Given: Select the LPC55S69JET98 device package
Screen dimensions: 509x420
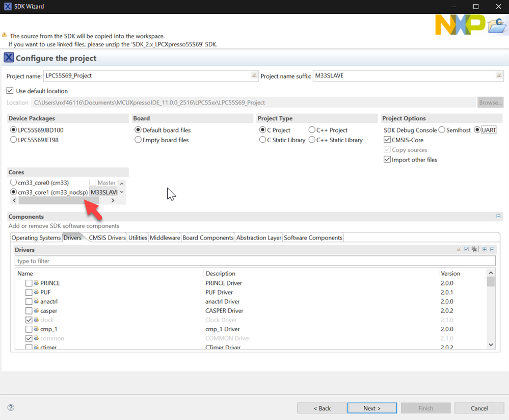Looking at the screenshot, I should [x=13, y=140].
